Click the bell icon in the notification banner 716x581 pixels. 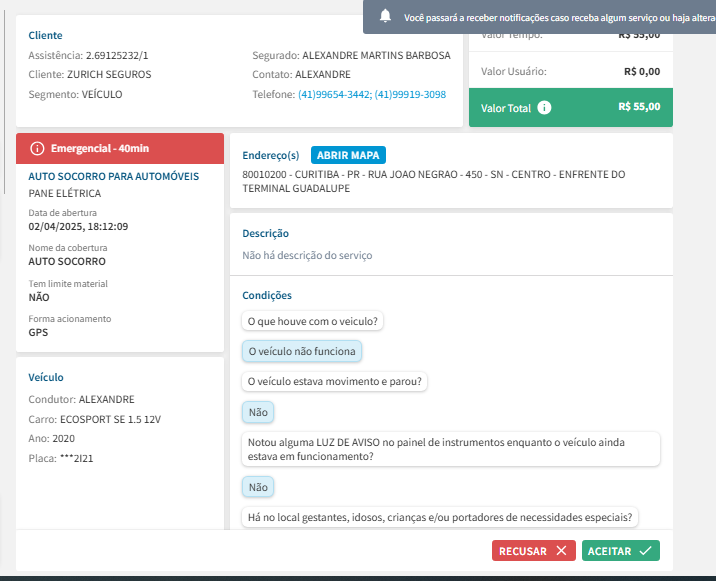pos(385,16)
